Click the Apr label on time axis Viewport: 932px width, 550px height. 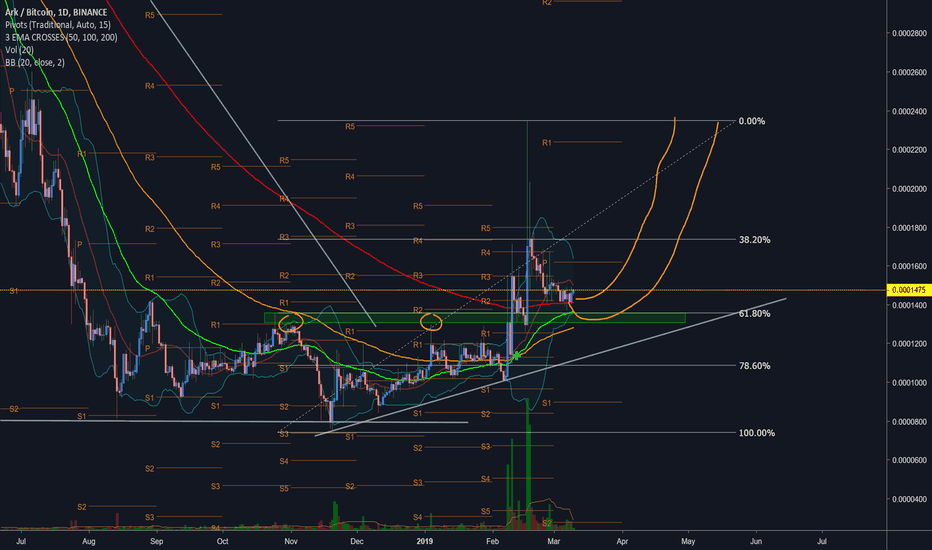point(622,541)
